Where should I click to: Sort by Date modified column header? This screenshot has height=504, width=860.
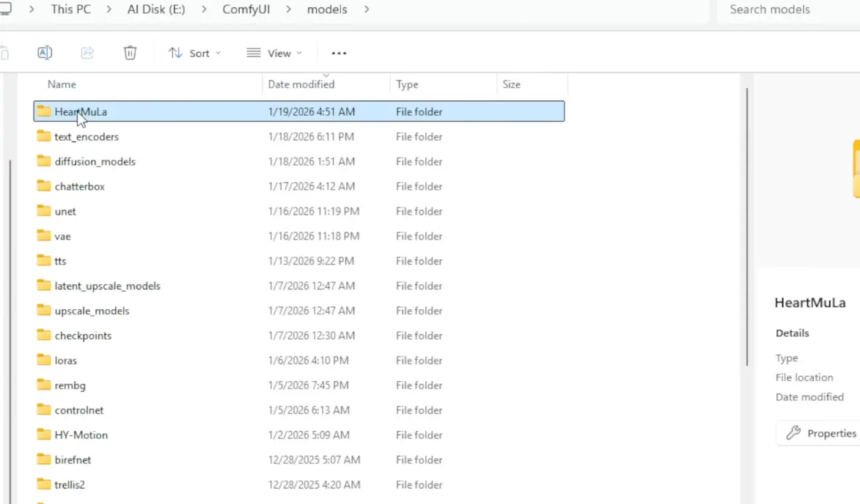tap(301, 84)
